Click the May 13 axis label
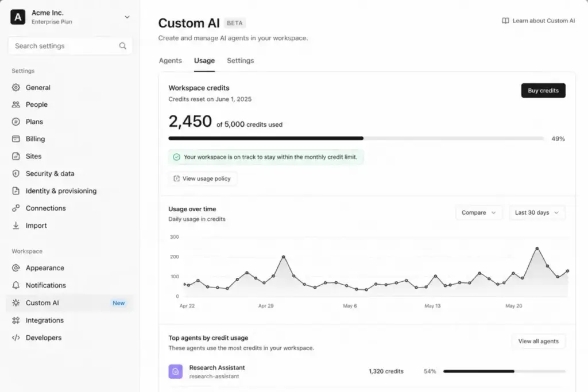Image resolution: width=588 pixels, height=392 pixels. point(432,306)
